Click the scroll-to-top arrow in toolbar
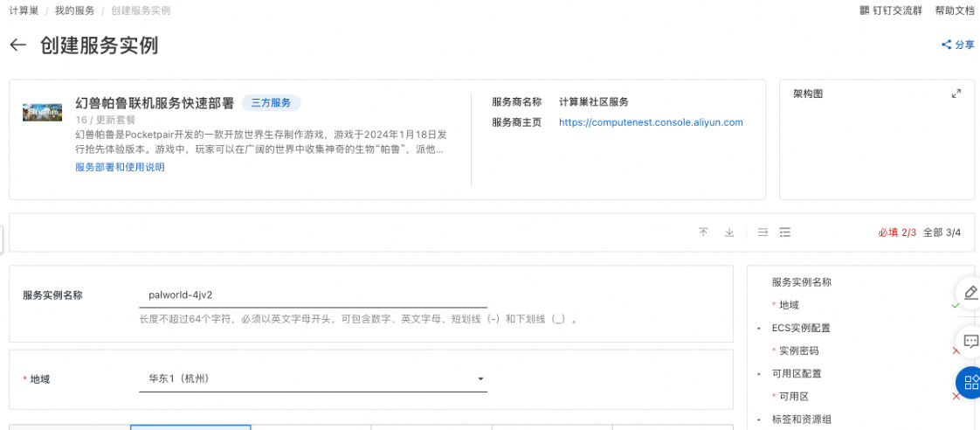The width and height of the screenshot is (980, 430). (703, 232)
